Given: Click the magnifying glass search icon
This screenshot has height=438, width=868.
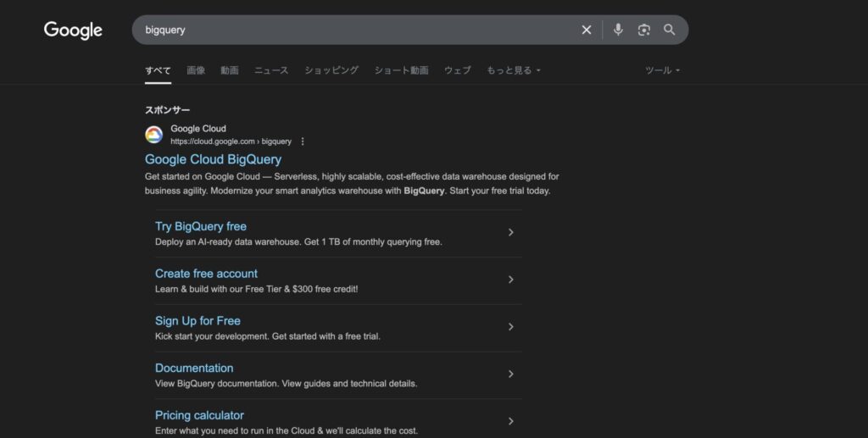Looking at the screenshot, I should coord(670,30).
